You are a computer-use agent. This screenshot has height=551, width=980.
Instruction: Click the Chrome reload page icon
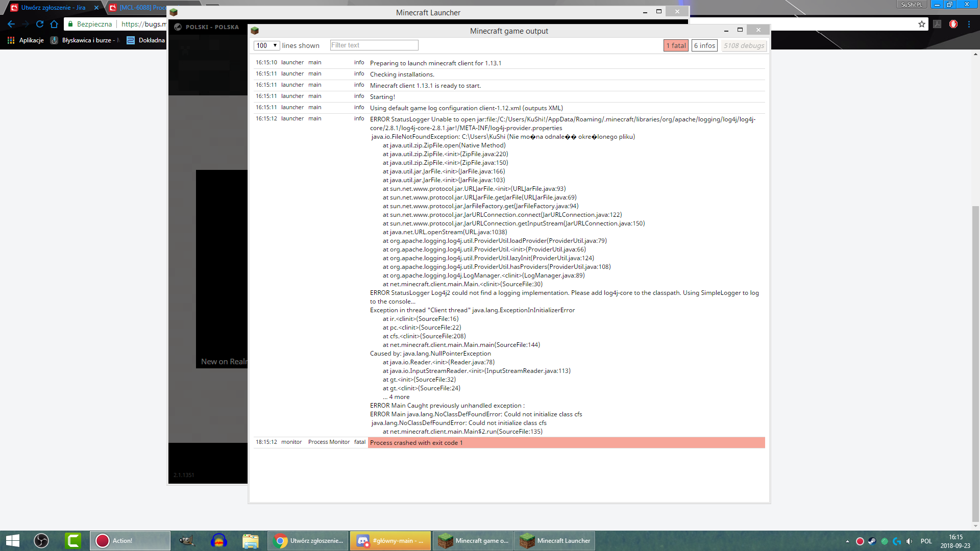coord(40,24)
